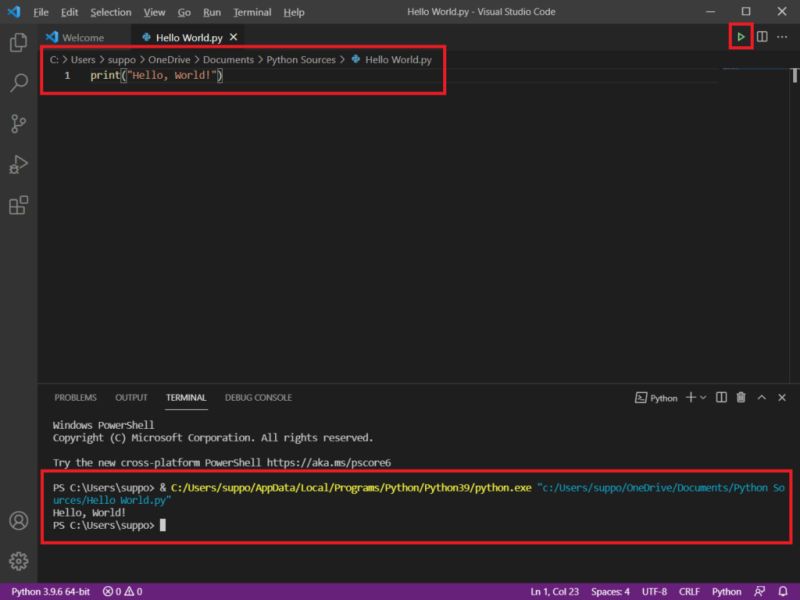Kill the terminal with the trash icon
The image size is (800, 600).
(741, 397)
